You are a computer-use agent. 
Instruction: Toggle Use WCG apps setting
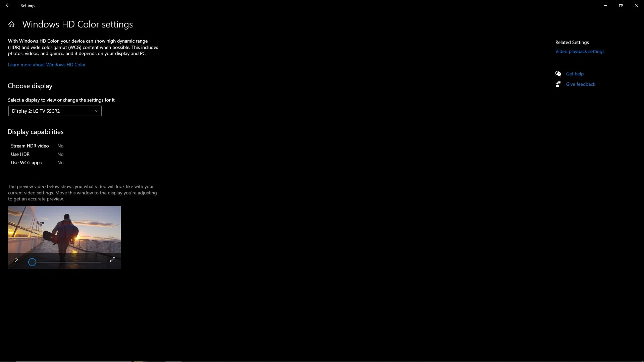pyautogui.click(x=60, y=162)
